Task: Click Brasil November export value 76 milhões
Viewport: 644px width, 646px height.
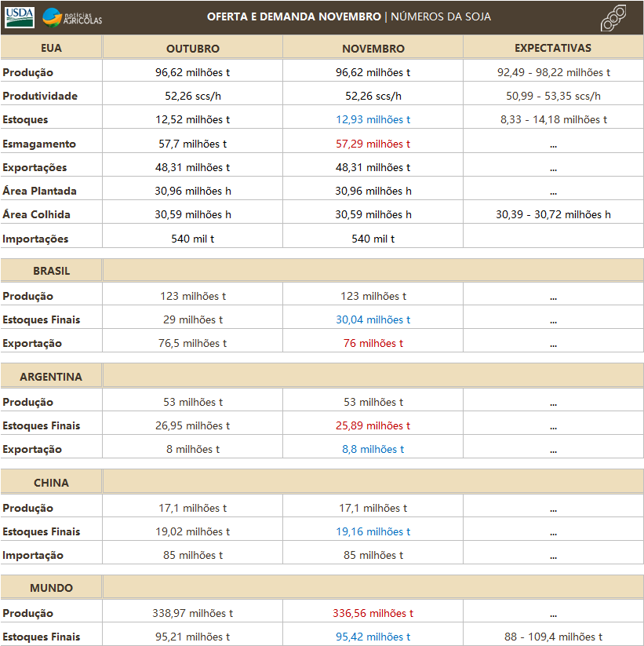Action: coord(373,343)
